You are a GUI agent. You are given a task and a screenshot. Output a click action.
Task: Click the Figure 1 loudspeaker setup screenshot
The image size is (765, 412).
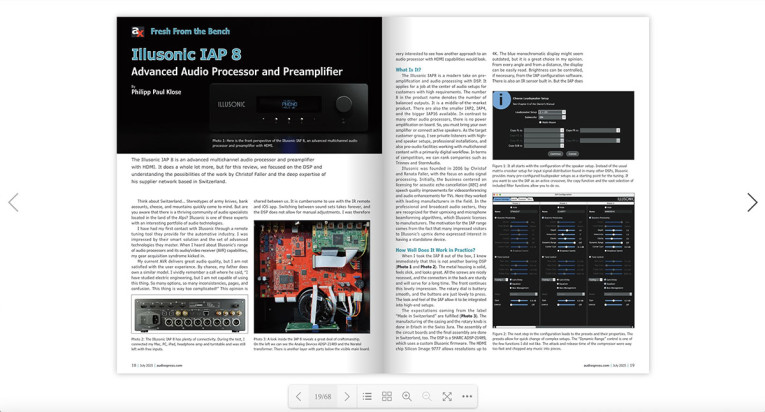click(563, 125)
